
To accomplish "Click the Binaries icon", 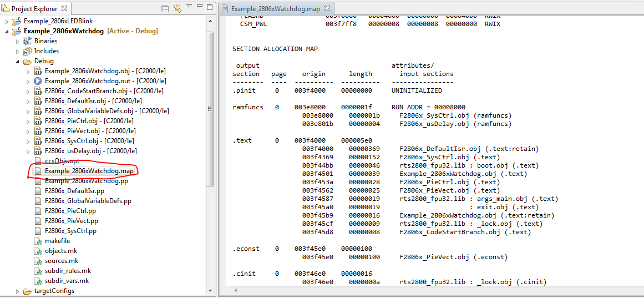I will tap(27, 41).
